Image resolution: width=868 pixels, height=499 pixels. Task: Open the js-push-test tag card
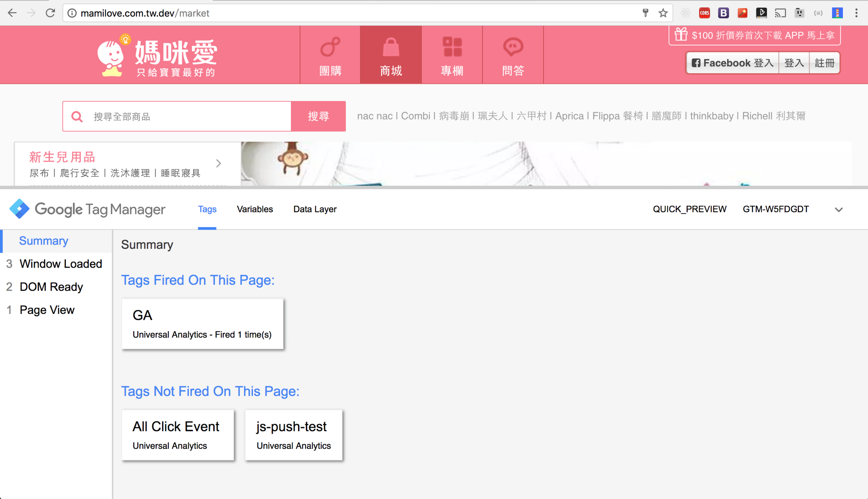coord(294,435)
